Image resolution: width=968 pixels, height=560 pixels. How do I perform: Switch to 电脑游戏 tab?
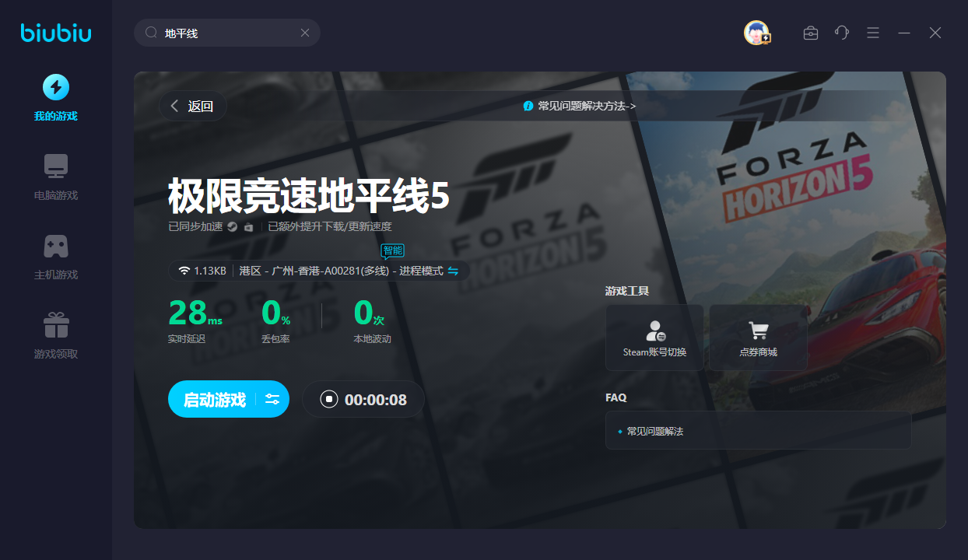click(x=56, y=177)
